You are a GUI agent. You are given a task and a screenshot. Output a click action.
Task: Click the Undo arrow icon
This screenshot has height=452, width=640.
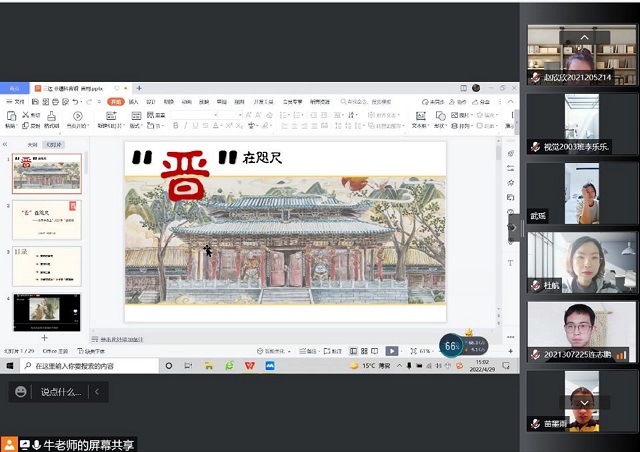(75, 102)
